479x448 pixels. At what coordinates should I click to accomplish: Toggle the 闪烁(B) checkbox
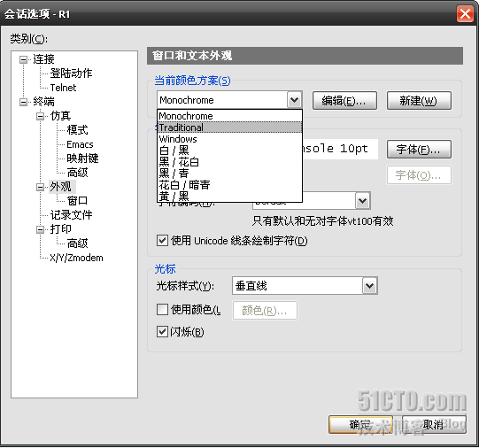click(x=162, y=332)
